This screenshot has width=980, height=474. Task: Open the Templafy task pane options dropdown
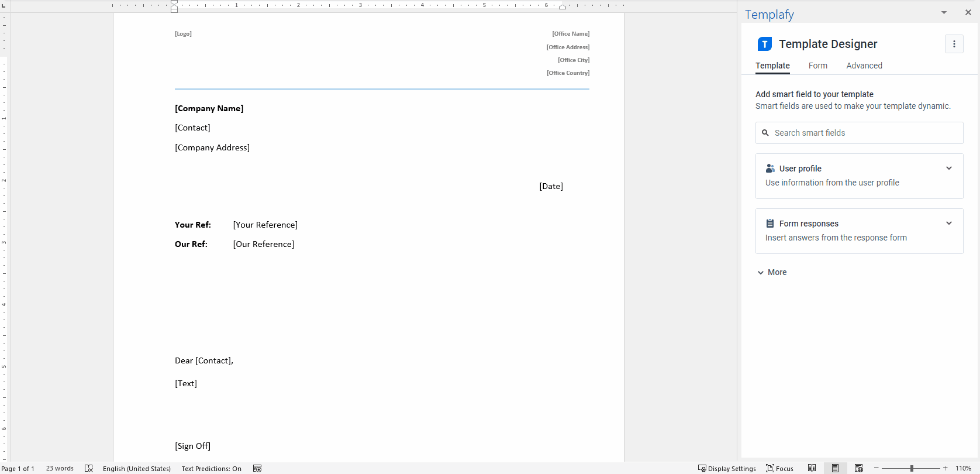coord(943,12)
